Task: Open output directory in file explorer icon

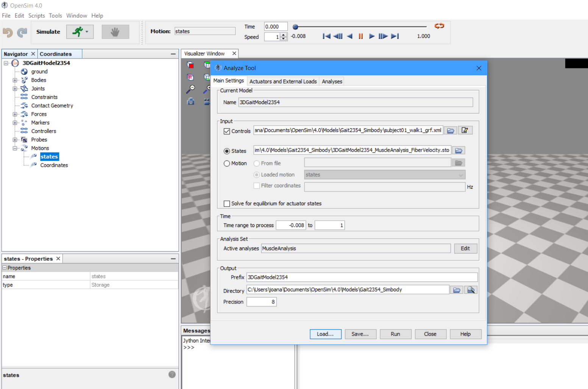Action: pos(471,290)
